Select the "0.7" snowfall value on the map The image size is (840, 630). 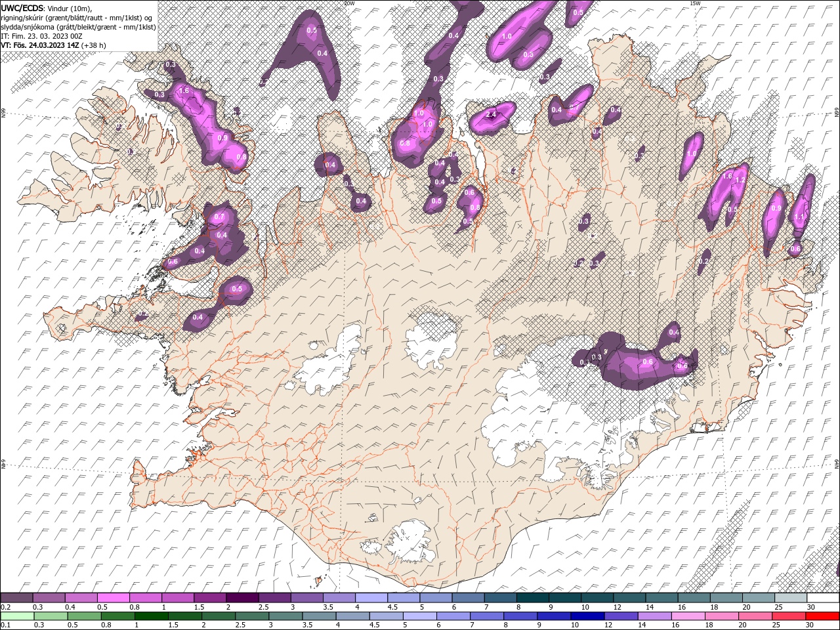pos(219,217)
